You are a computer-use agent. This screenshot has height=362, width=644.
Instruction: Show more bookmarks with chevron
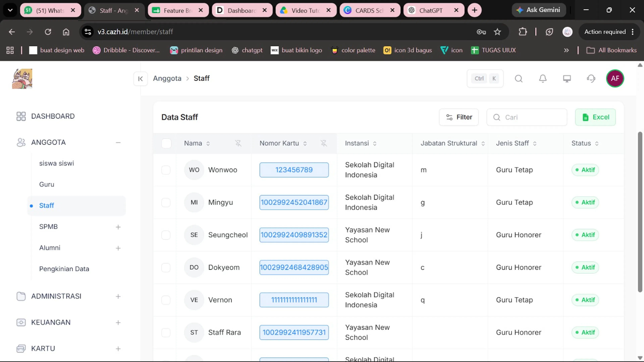pos(567,50)
